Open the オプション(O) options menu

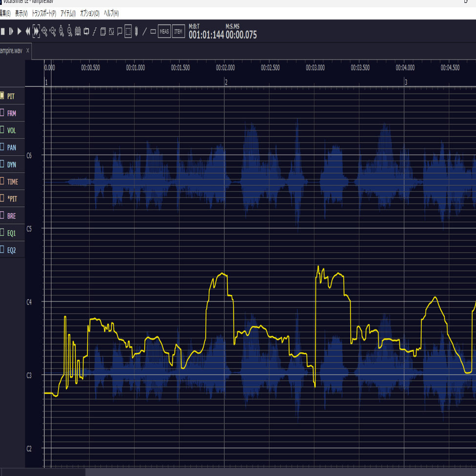tap(89, 13)
